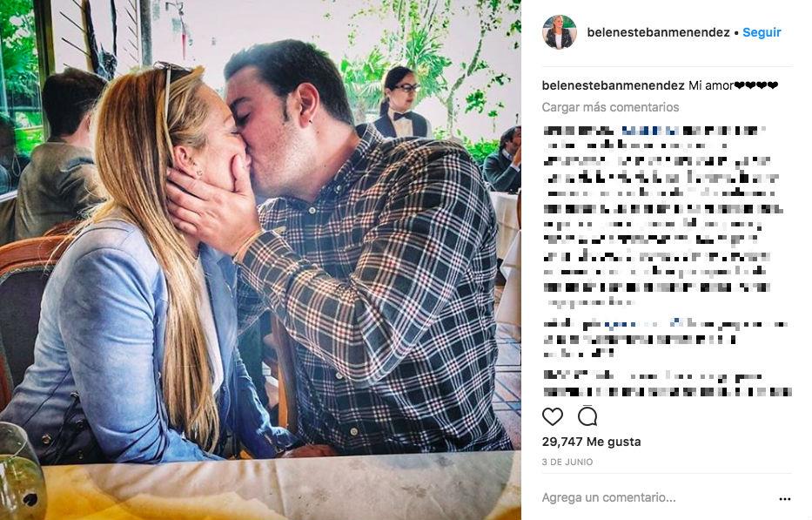Image resolution: width=812 pixels, height=520 pixels.
Task: Click the speech bubble comment icon
Action: 587,416
